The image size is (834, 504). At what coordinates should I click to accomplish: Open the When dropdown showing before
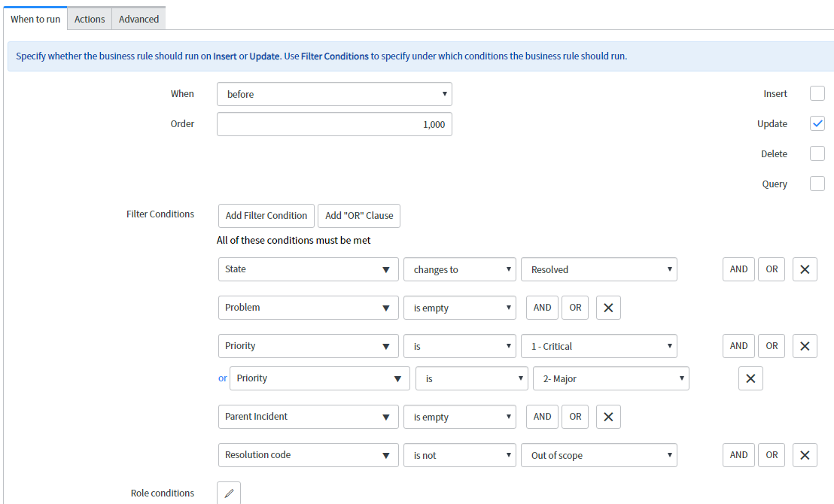click(334, 93)
